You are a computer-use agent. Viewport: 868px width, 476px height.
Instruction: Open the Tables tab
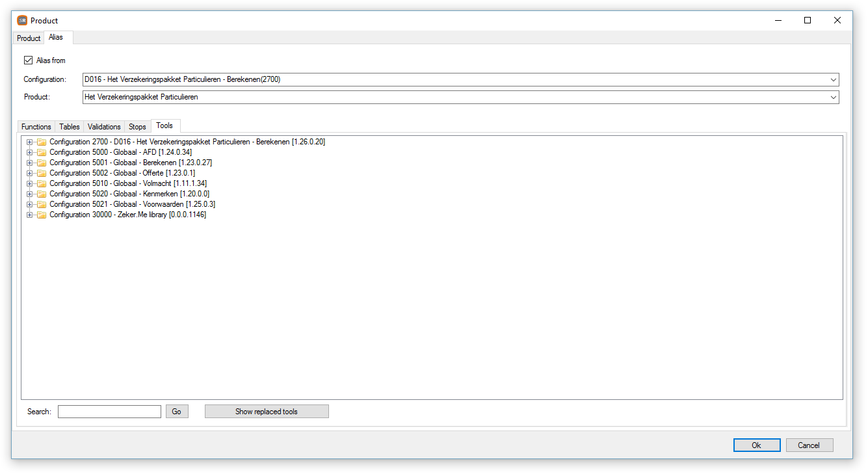click(x=70, y=127)
